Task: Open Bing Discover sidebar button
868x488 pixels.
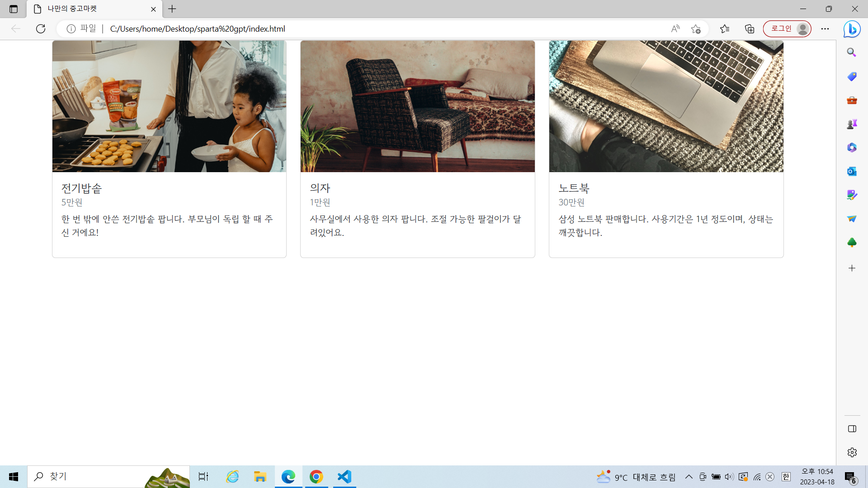Action: tap(852, 29)
